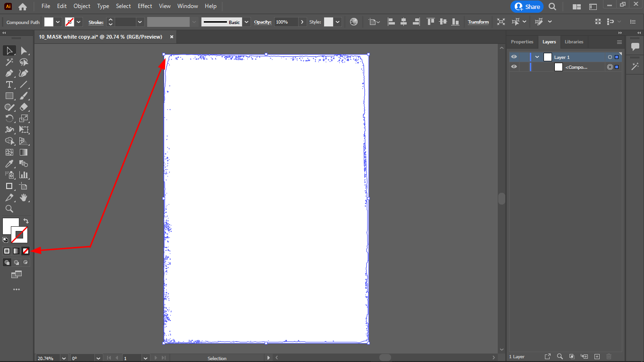Hide the Layer 1 visibility eye
The image size is (644, 362).
pyautogui.click(x=514, y=57)
